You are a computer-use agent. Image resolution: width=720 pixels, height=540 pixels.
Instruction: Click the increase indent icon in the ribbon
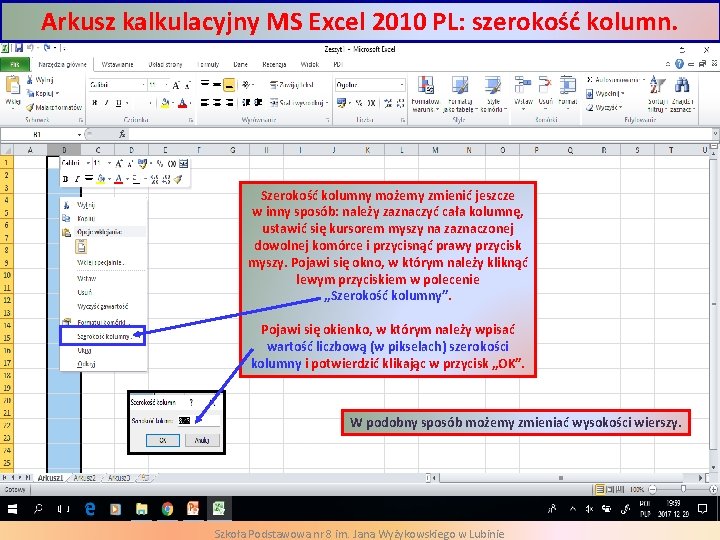[x=259, y=102]
